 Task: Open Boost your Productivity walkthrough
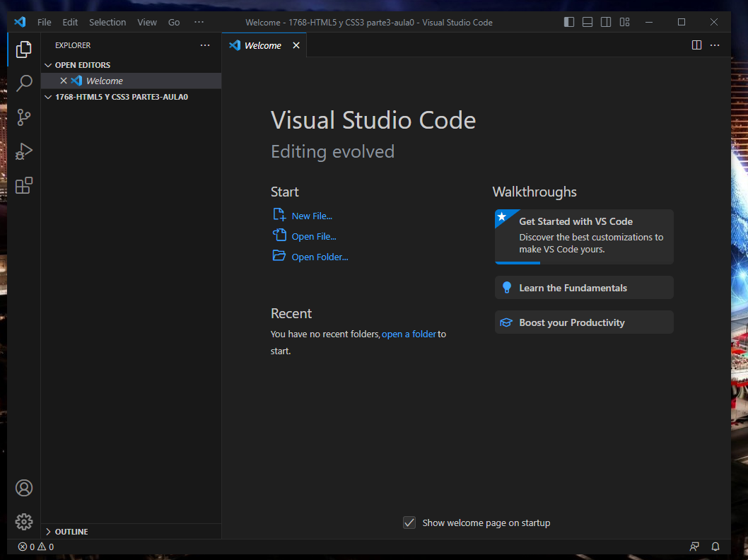click(x=584, y=322)
